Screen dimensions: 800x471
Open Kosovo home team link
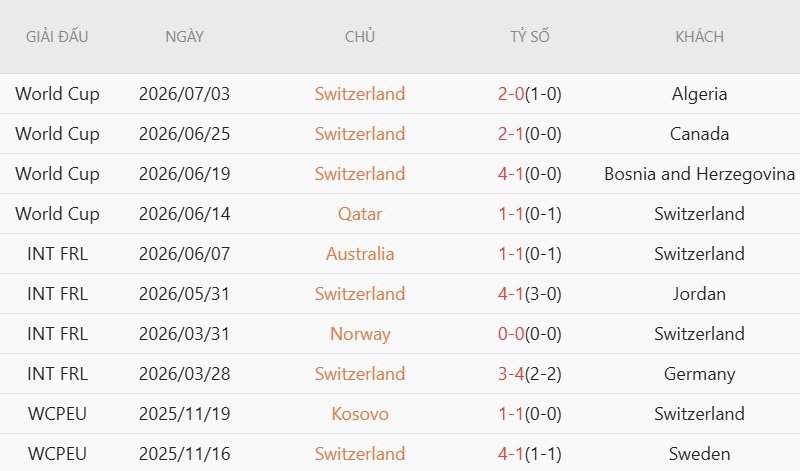[x=360, y=414]
